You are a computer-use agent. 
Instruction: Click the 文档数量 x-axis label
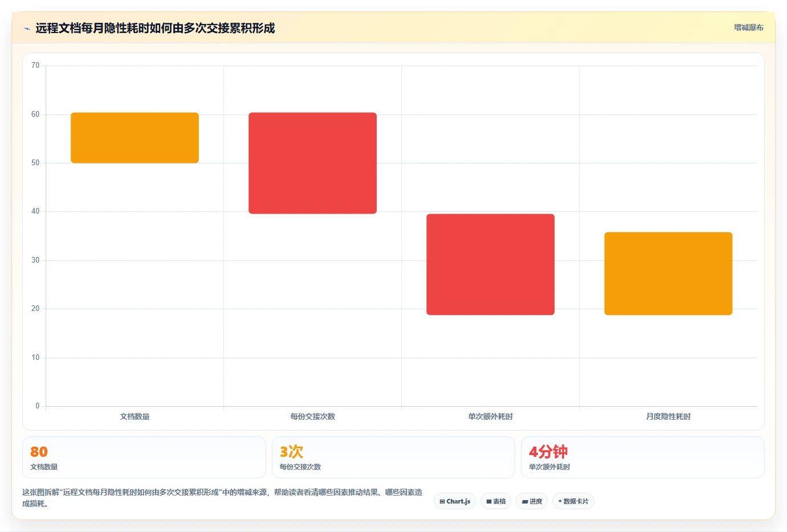pyautogui.click(x=134, y=416)
